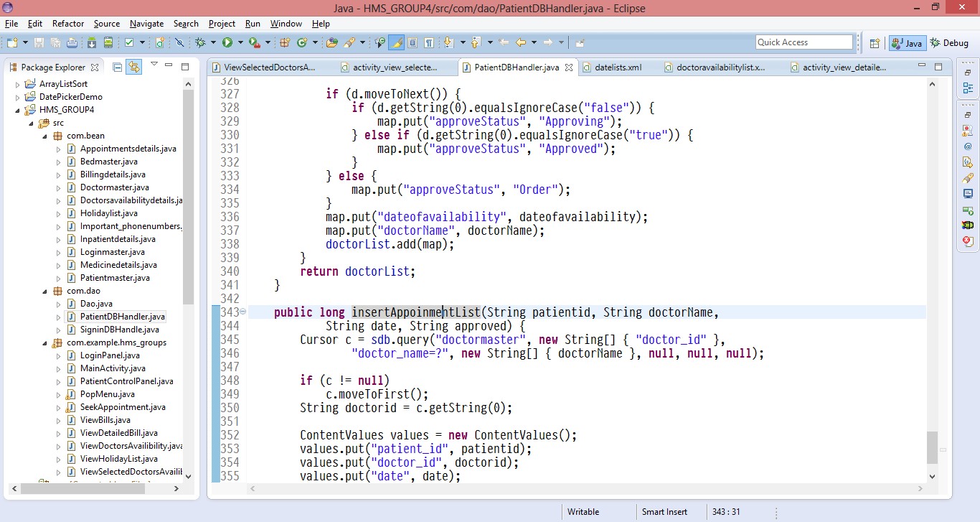Click Collapse All in Package Explorer
The height and width of the screenshot is (522, 980).
click(x=117, y=67)
